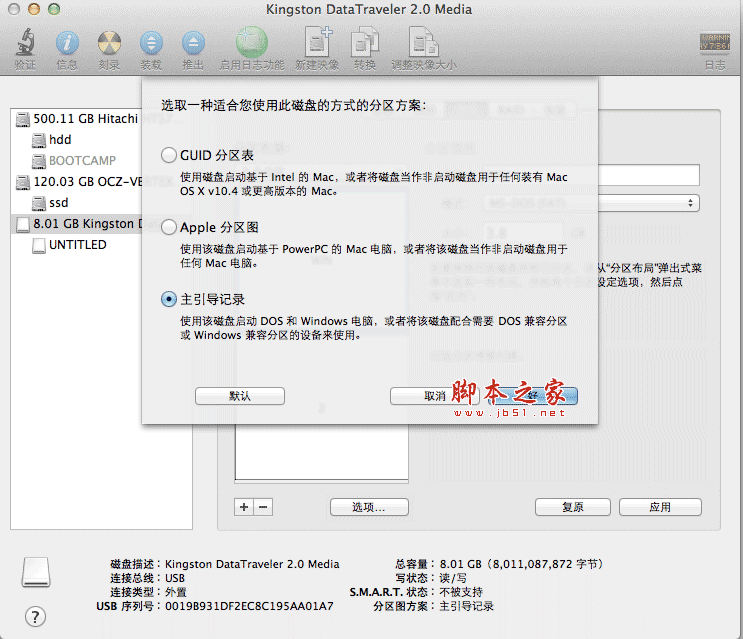Click Enable Journaling (启用日志功能) icon
This screenshot has width=743, height=639.
[252, 43]
